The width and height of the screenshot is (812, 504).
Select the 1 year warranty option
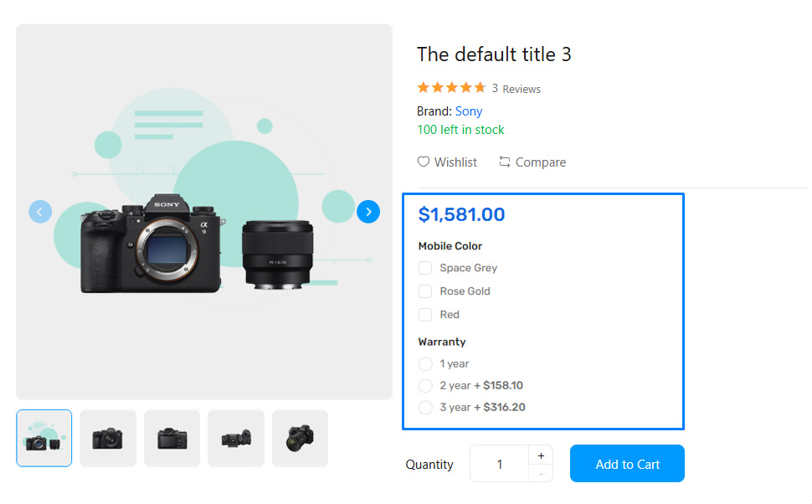425,364
